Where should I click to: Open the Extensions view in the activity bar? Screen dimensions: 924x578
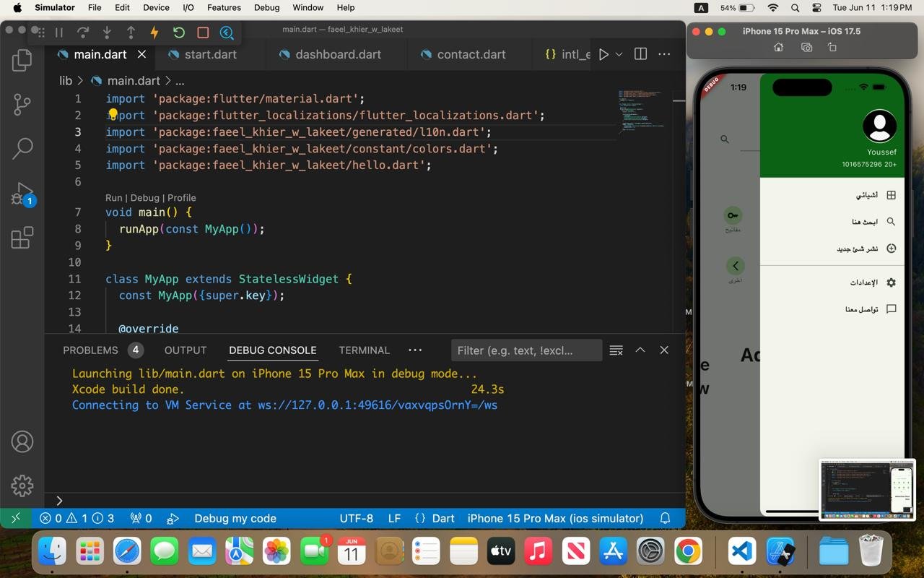coord(22,238)
